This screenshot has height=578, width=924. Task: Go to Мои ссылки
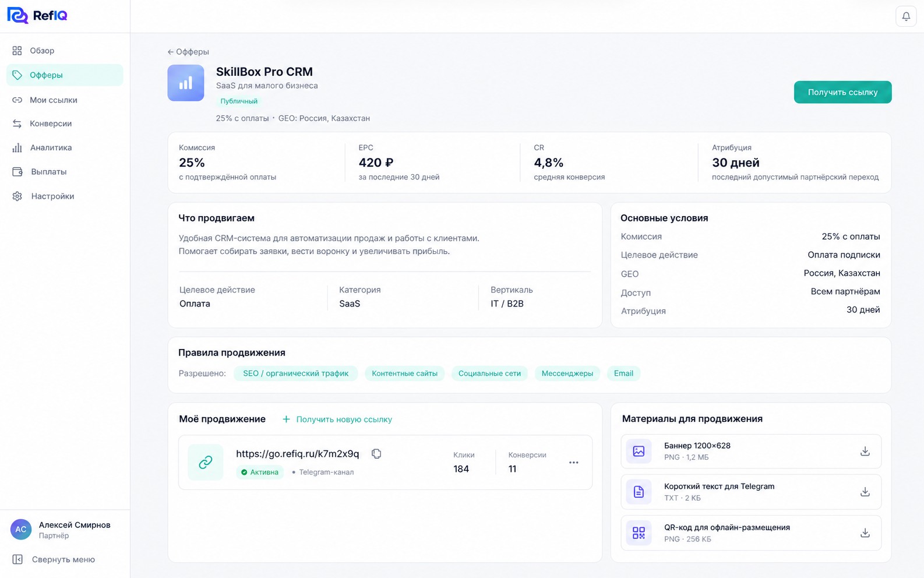[65, 100]
